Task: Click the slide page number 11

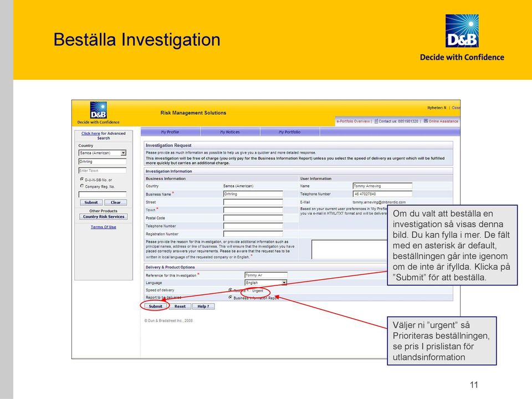Action: tap(474, 385)
